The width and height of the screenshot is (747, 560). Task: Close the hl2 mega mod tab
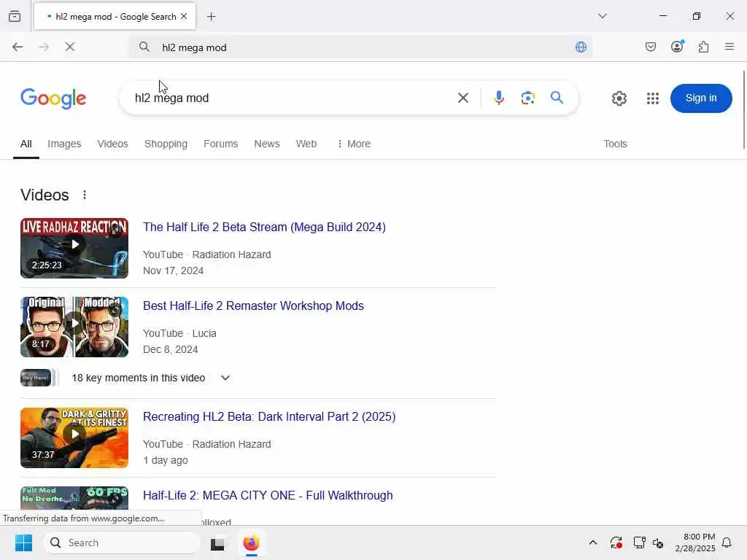(184, 16)
